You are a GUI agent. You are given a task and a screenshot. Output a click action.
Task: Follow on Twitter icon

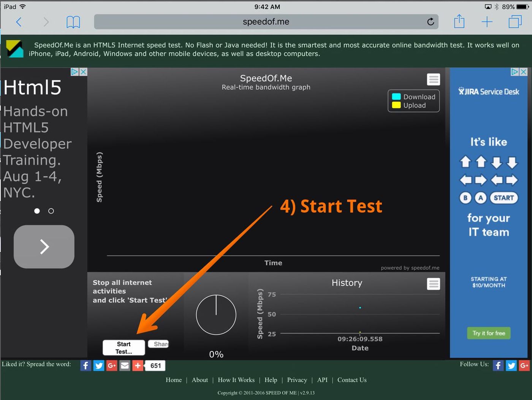pos(511,365)
